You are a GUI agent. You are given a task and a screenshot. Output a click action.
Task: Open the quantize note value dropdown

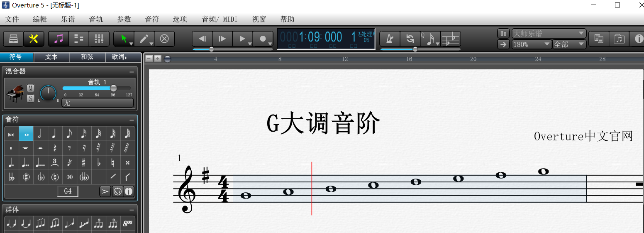pyautogui.click(x=430, y=39)
